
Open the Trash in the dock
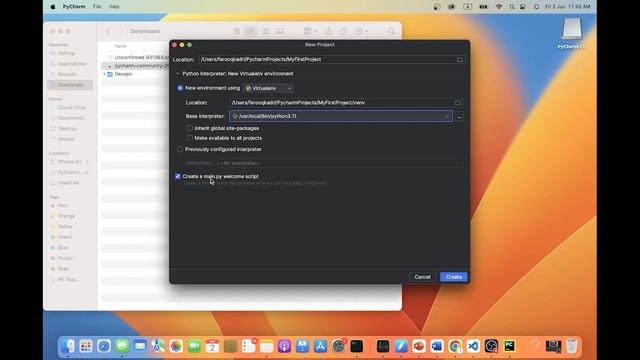572,346
